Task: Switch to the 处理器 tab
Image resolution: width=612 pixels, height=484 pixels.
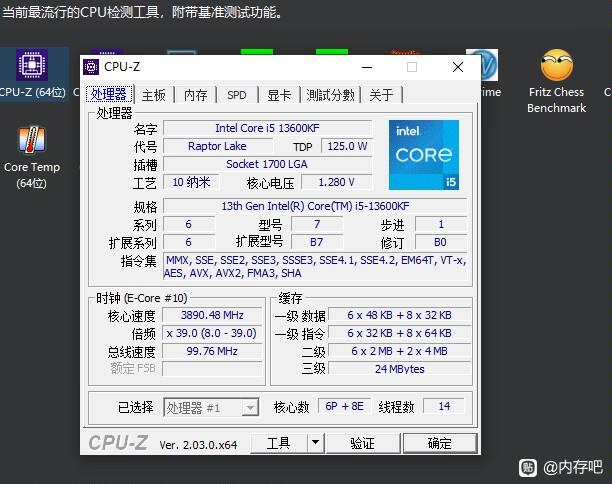Action: click(109, 94)
